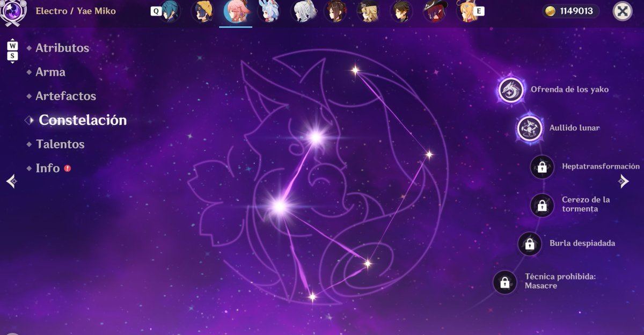Go to previous character with left arrow
644x335 pixels.
click(12, 181)
